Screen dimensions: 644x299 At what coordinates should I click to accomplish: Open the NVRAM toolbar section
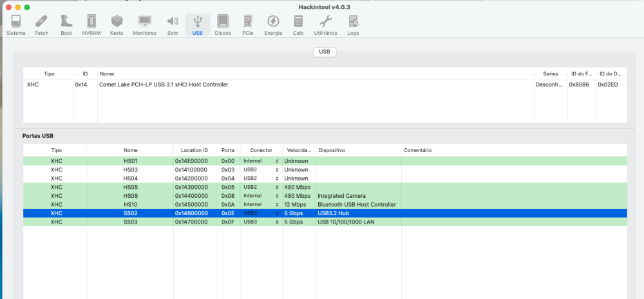point(91,24)
